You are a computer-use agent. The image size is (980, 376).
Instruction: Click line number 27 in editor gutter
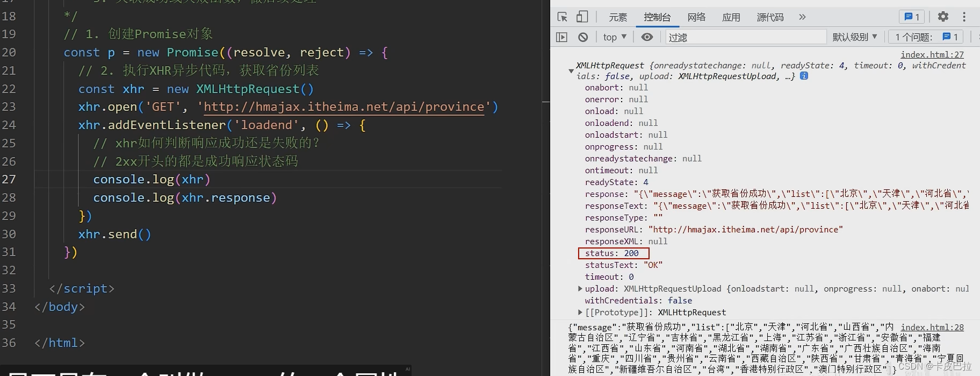click(9, 179)
